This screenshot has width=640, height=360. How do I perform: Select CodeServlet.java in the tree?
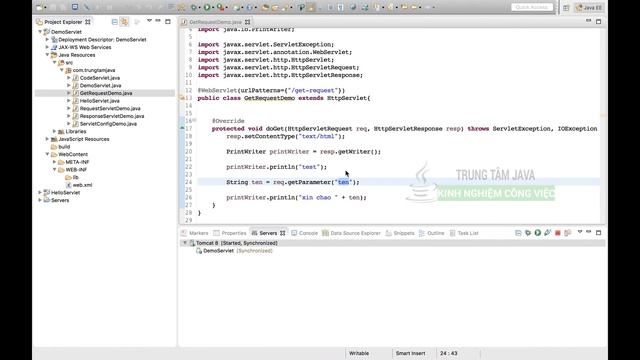[100, 78]
